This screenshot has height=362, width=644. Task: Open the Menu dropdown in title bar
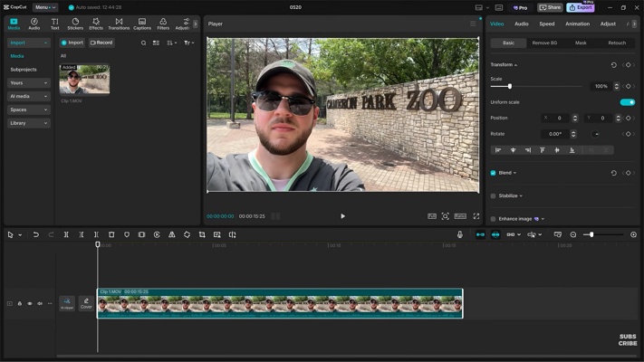[x=44, y=7]
